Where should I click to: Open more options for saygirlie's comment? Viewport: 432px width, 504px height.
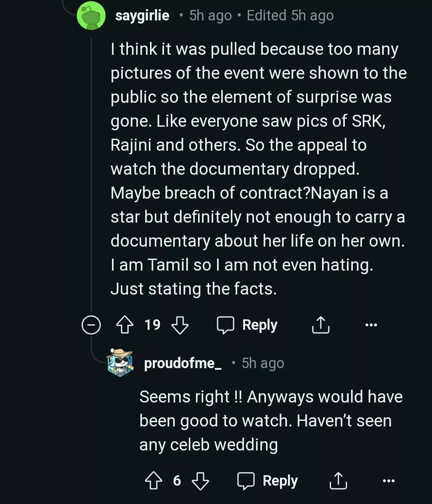(371, 325)
